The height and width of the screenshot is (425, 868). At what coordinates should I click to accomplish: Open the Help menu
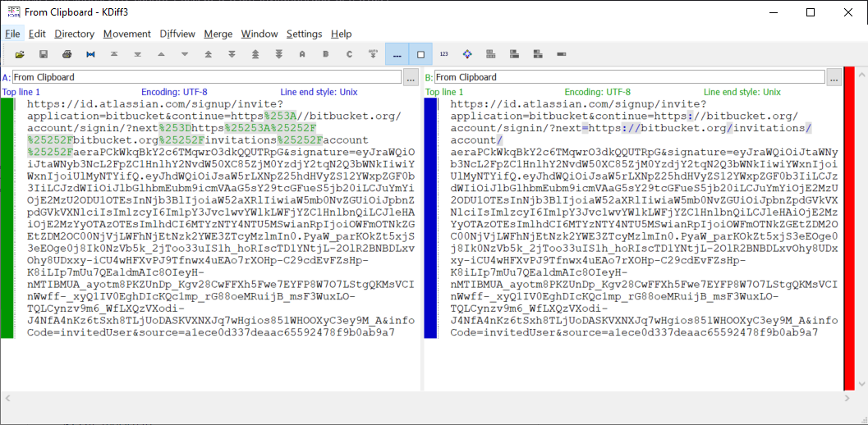341,34
